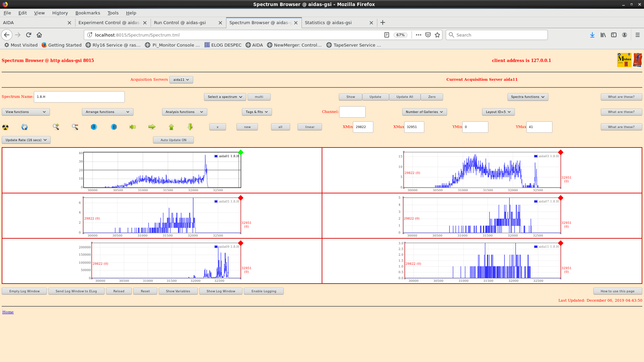Open the Firefox account icon
This screenshot has height=362, width=644.
[x=625, y=35]
